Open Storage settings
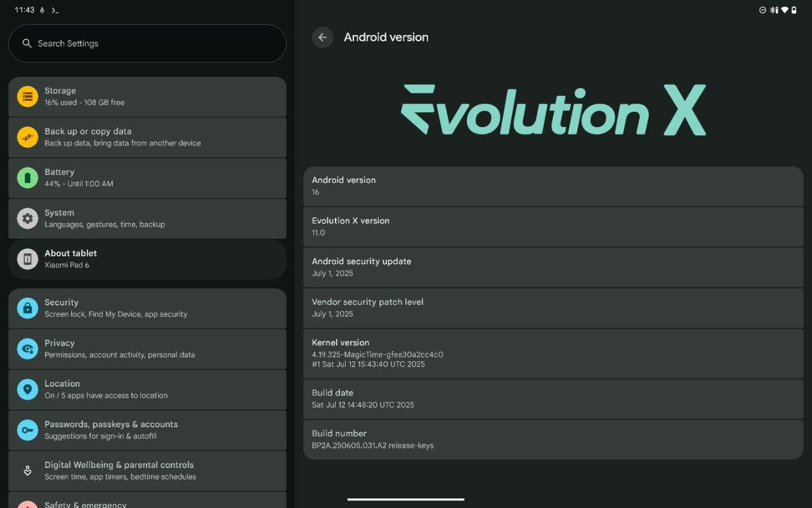The height and width of the screenshot is (508, 812). pos(147,97)
